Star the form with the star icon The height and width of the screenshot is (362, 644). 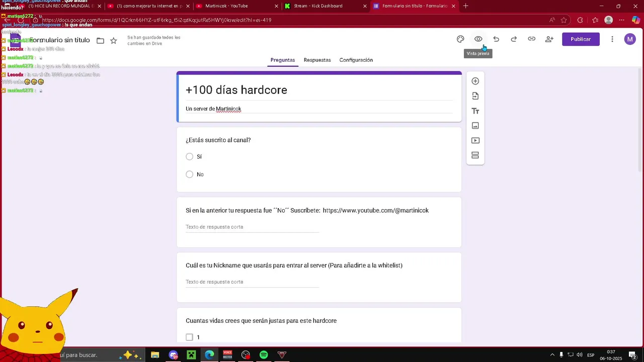pyautogui.click(x=114, y=41)
